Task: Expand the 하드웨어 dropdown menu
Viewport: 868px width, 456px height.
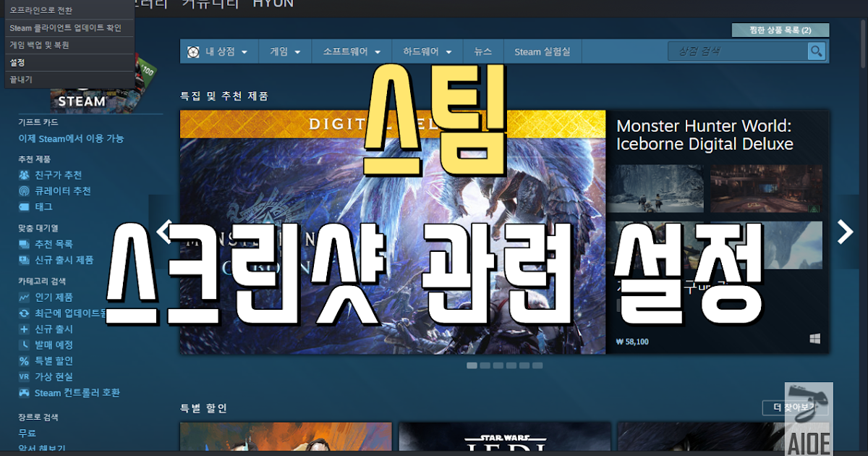Action: click(x=427, y=51)
